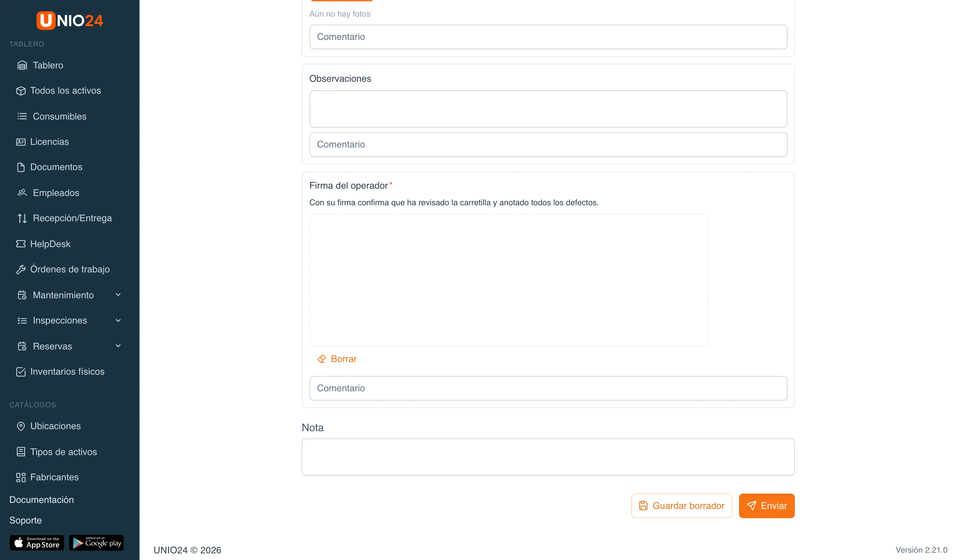Click the Inventarios físicos check icon
957x560 pixels.
[21, 371]
